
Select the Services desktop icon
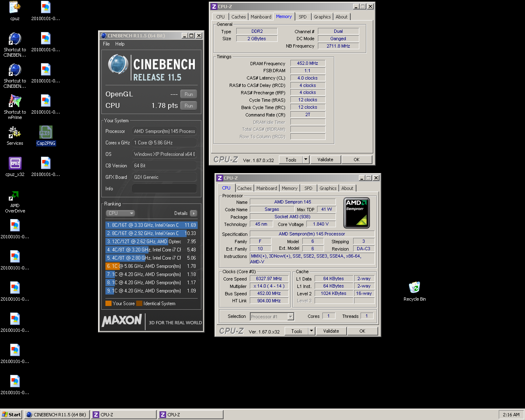point(15,136)
